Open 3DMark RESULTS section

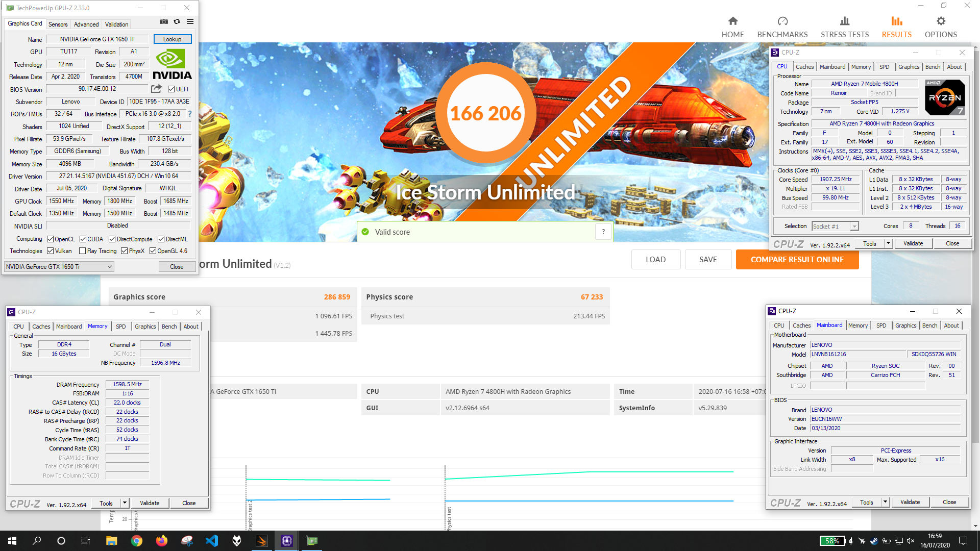pos(896,27)
